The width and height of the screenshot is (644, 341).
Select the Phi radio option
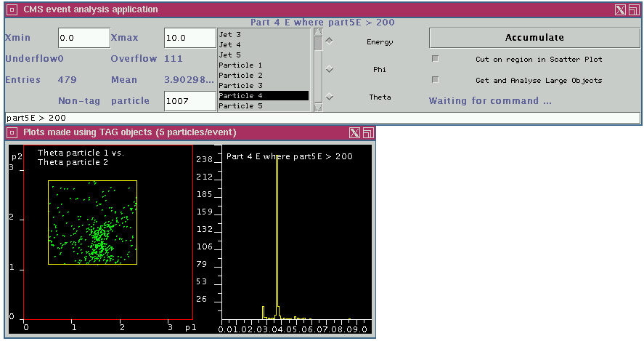[330, 70]
